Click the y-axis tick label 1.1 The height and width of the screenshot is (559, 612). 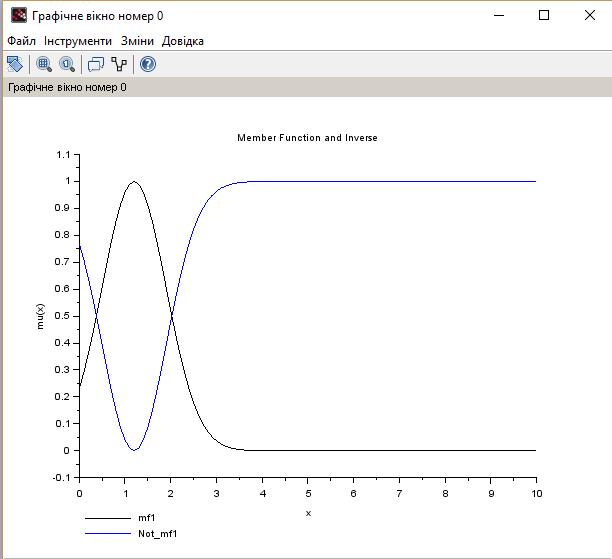63,155
